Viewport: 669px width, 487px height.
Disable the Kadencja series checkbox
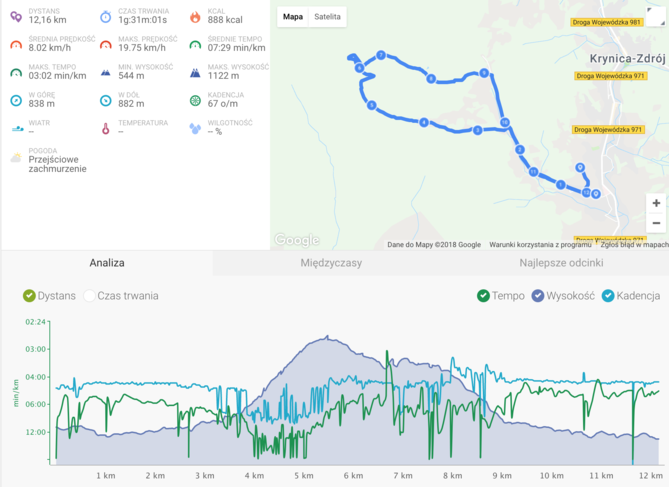(608, 295)
